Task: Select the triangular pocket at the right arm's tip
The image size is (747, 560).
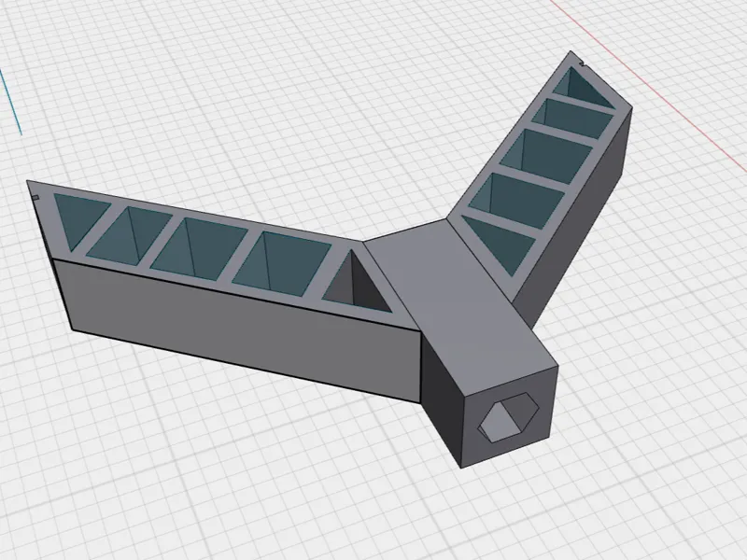Action: (x=582, y=88)
